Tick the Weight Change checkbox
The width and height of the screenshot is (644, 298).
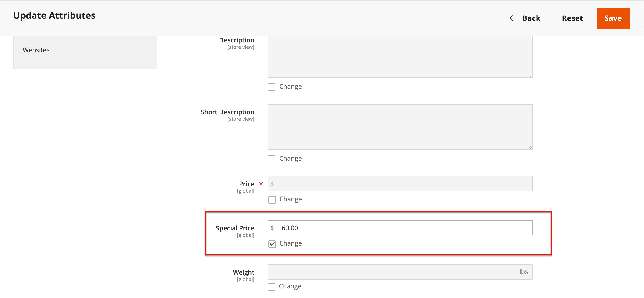[271, 287]
